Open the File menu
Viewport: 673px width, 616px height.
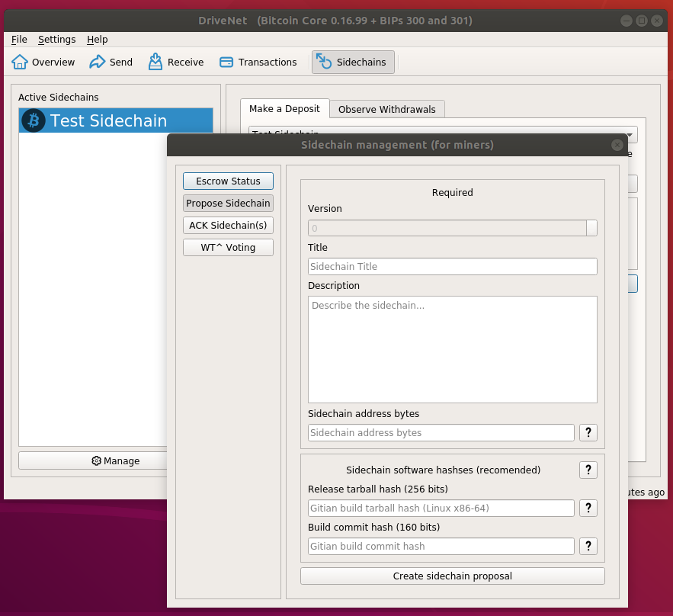[19, 40]
